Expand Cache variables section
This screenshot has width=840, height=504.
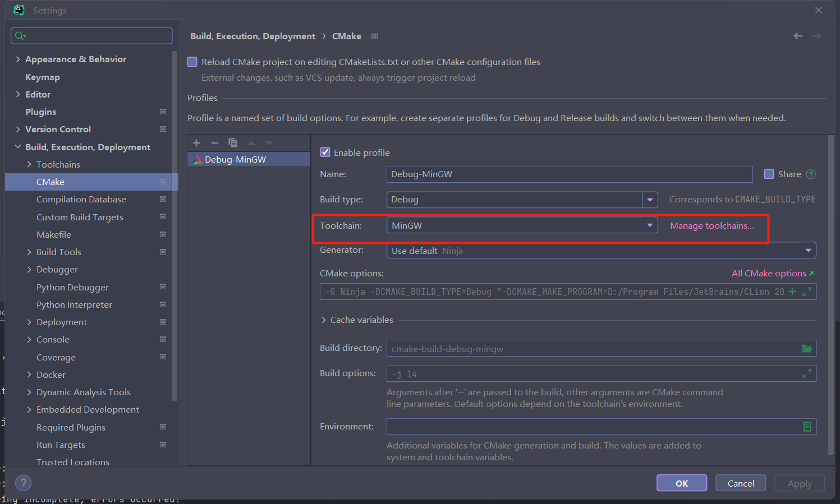324,320
